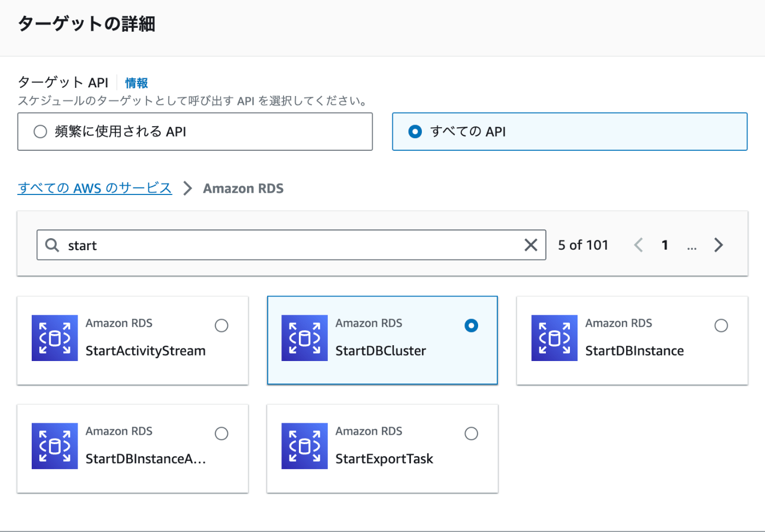The height and width of the screenshot is (532, 765).
Task: Click the StartDBInstanceA... title text
Action: (x=146, y=459)
